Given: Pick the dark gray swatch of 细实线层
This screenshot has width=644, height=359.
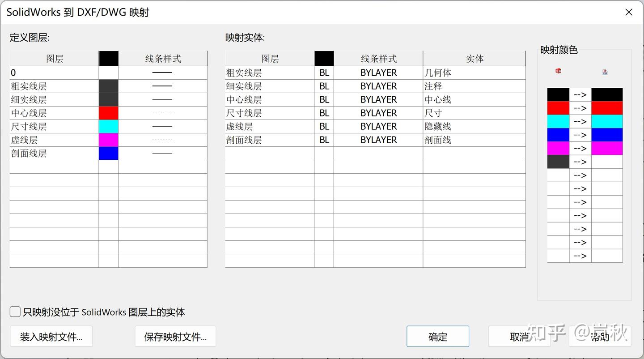Looking at the screenshot, I should pos(108,99).
